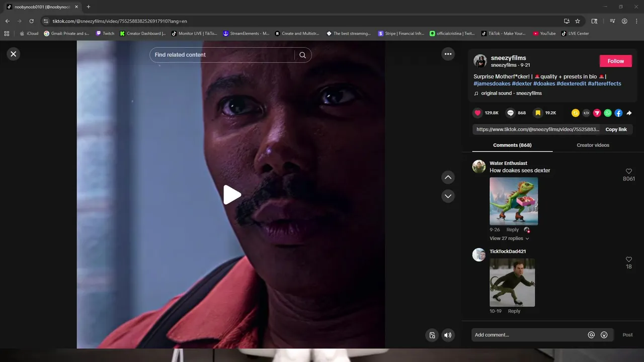This screenshot has height=362, width=644.
Task: Open a new browser tab with plus
Action: click(89, 7)
